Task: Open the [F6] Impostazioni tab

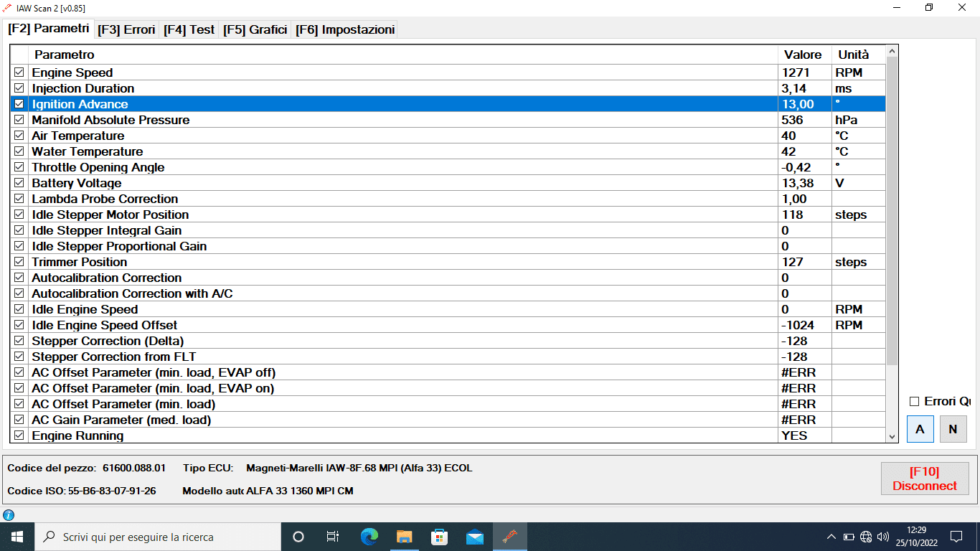Action: click(345, 29)
